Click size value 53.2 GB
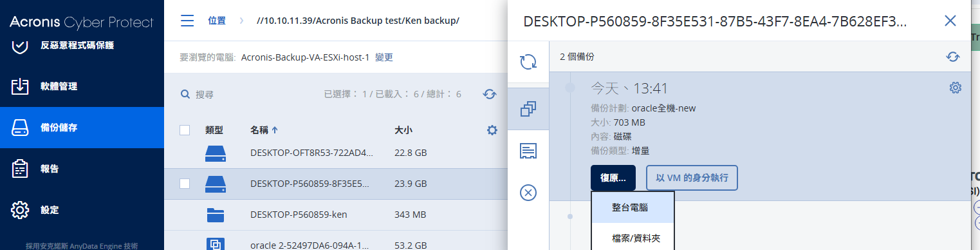The height and width of the screenshot is (250, 980). coord(411,245)
